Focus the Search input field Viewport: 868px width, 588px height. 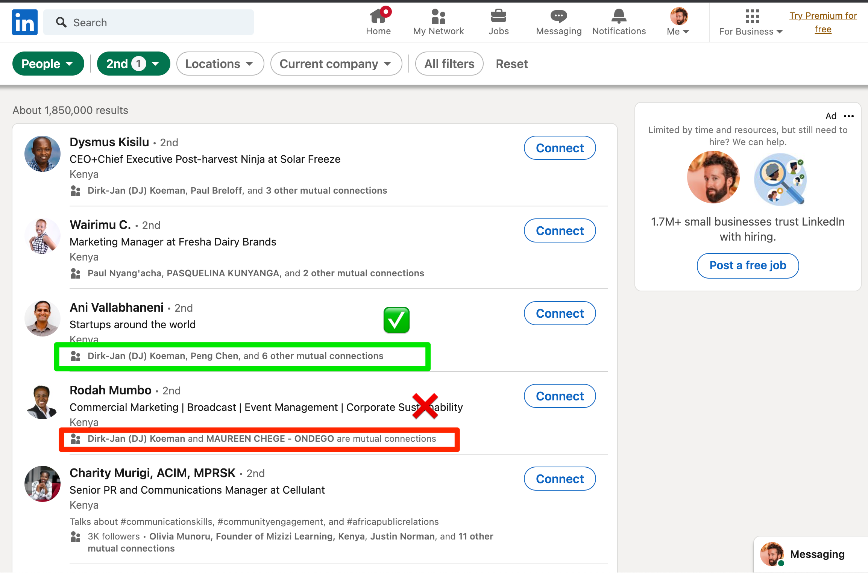[x=149, y=22]
